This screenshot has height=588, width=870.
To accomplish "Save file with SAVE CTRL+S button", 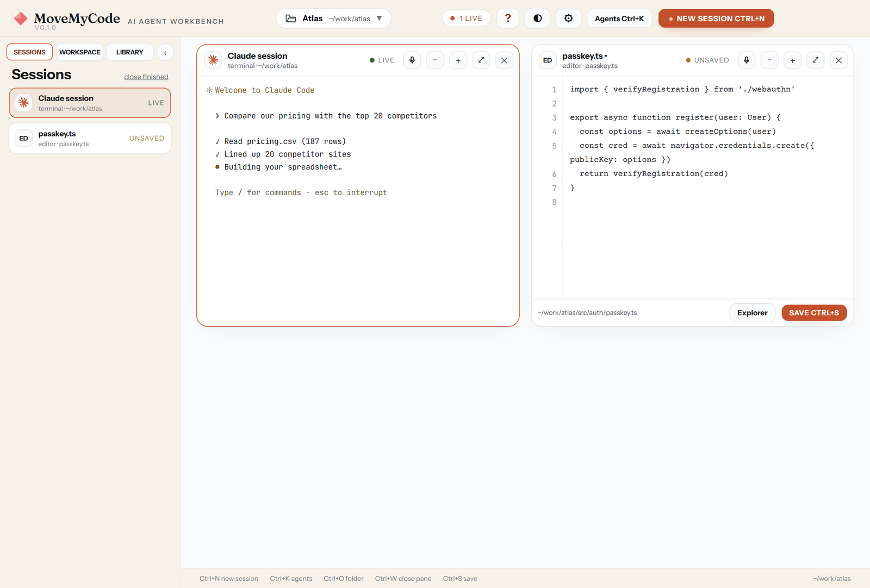I will pos(814,313).
